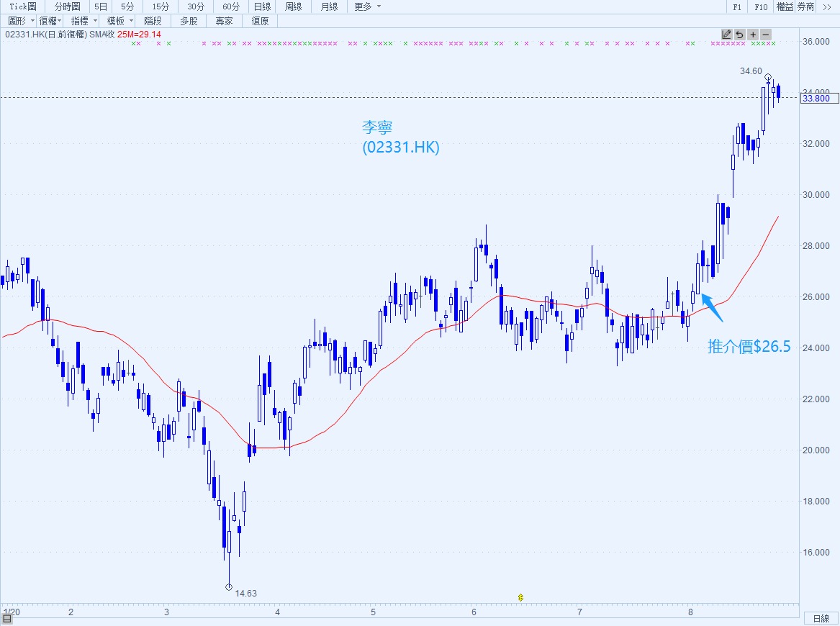Open the 更多 dropdown menu
840x626 pixels.
click(x=368, y=6)
